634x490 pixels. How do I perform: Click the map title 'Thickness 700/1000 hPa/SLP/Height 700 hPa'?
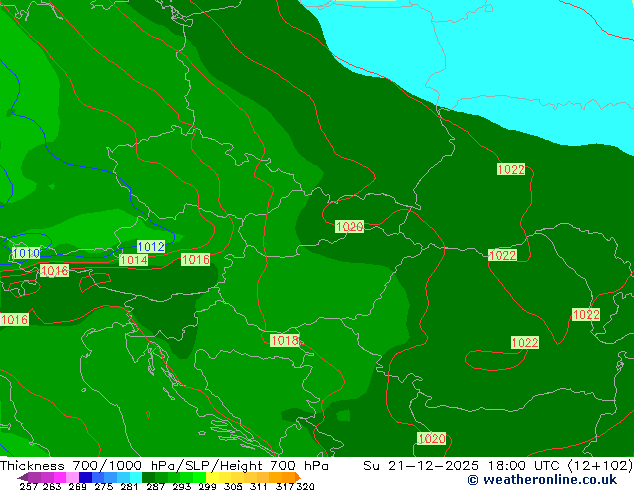(164, 465)
